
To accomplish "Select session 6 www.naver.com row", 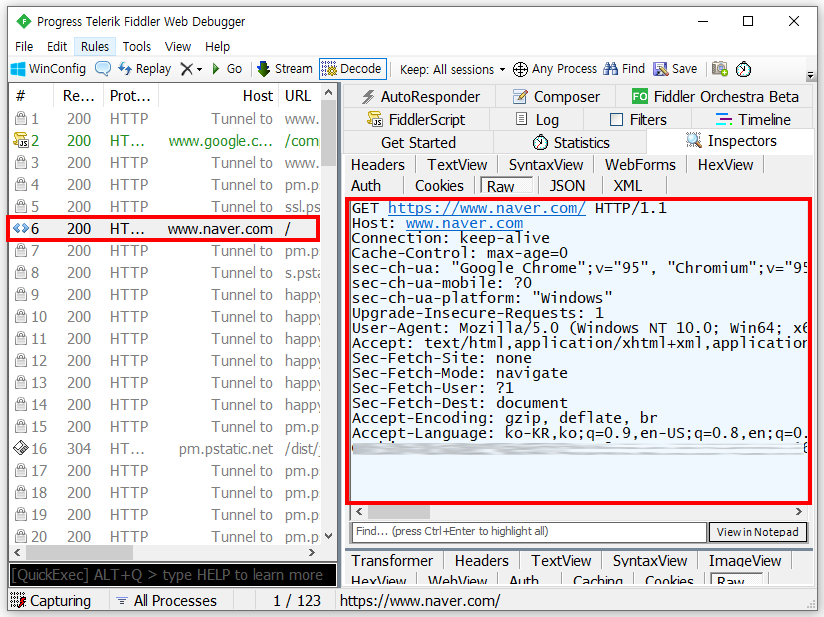I will click(165, 229).
